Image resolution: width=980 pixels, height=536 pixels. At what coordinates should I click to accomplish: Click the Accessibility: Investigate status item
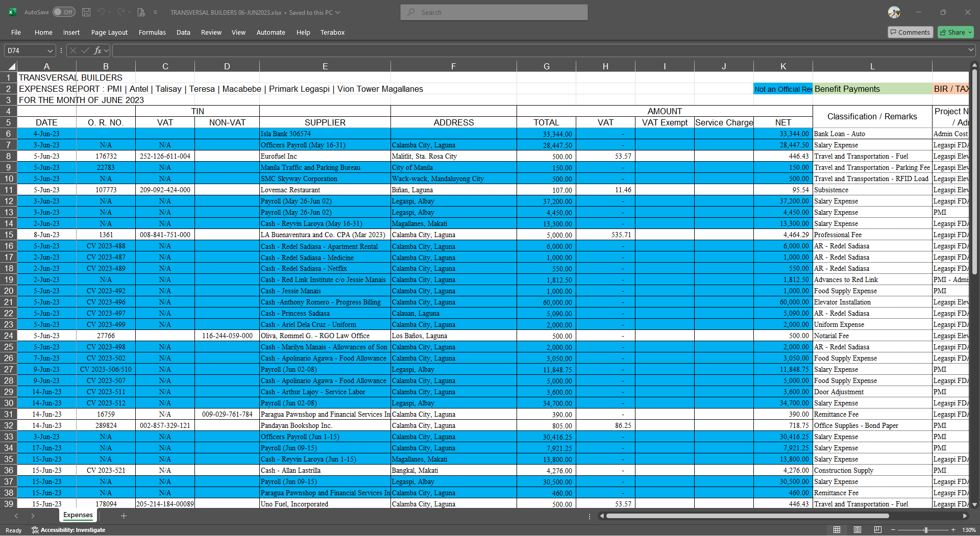pyautogui.click(x=68, y=530)
